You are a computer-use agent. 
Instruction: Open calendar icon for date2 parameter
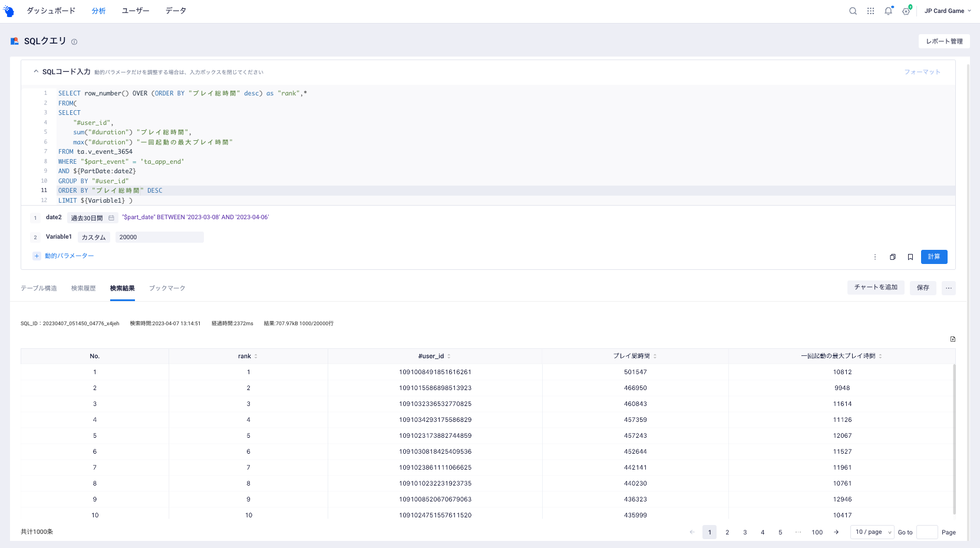point(111,218)
